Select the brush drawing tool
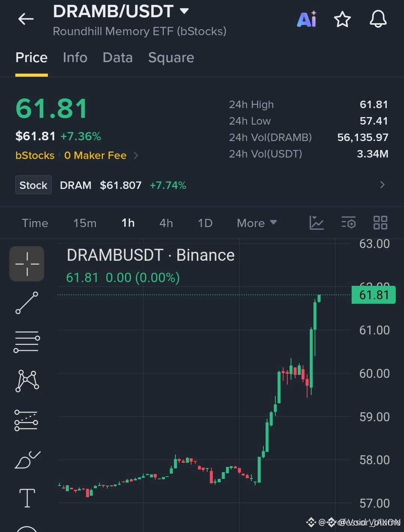Image resolution: width=404 pixels, height=532 pixels. point(27,460)
